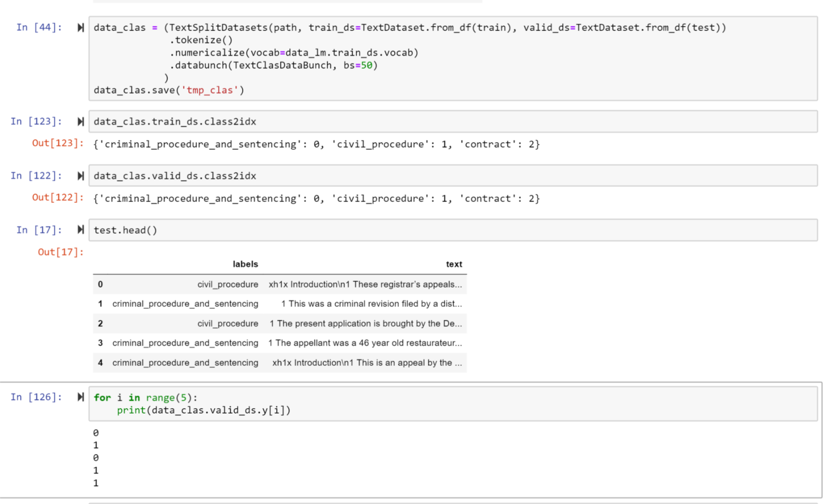Run the valid_ds.class2idx cell with play icon

[x=80, y=175]
